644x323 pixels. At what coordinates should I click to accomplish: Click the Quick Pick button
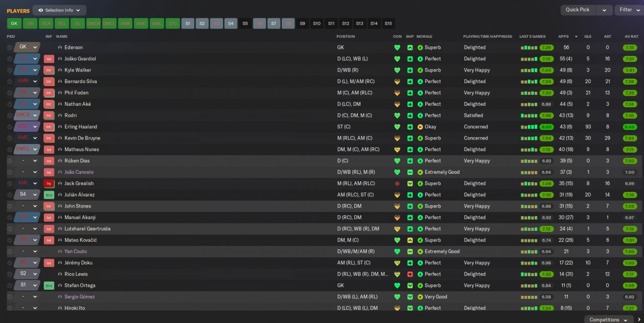coord(578,10)
